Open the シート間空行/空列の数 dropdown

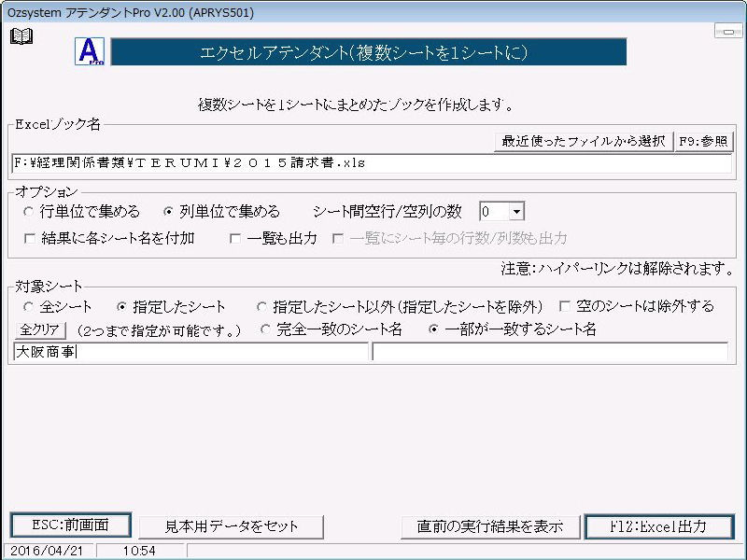516,212
